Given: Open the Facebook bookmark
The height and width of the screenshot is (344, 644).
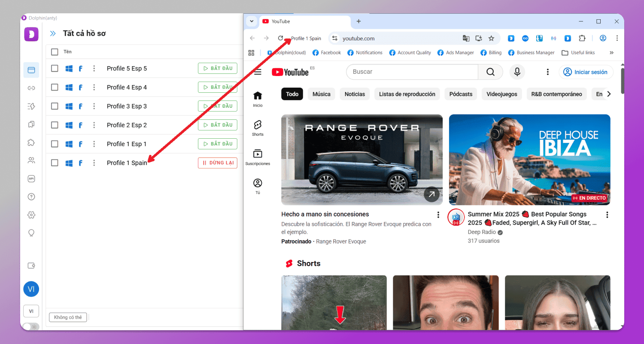Looking at the screenshot, I should coord(327,52).
